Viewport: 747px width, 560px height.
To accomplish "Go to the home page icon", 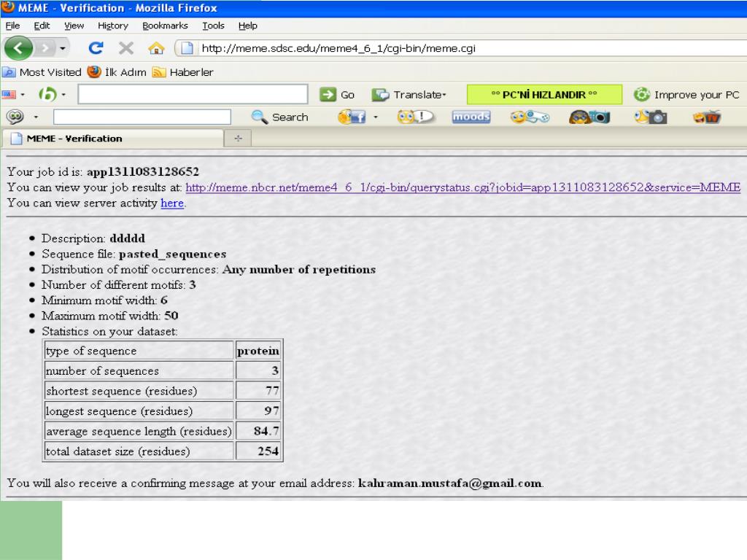I will pos(156,47).
